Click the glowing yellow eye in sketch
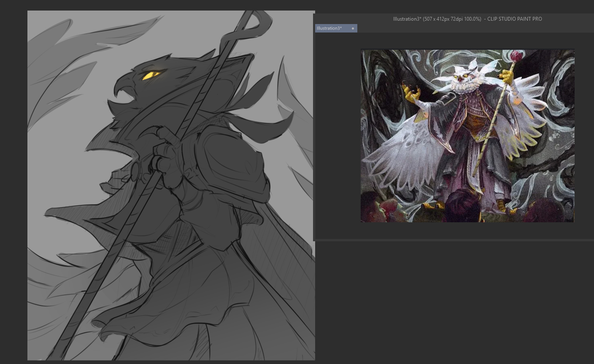 [x=150, y=75]
